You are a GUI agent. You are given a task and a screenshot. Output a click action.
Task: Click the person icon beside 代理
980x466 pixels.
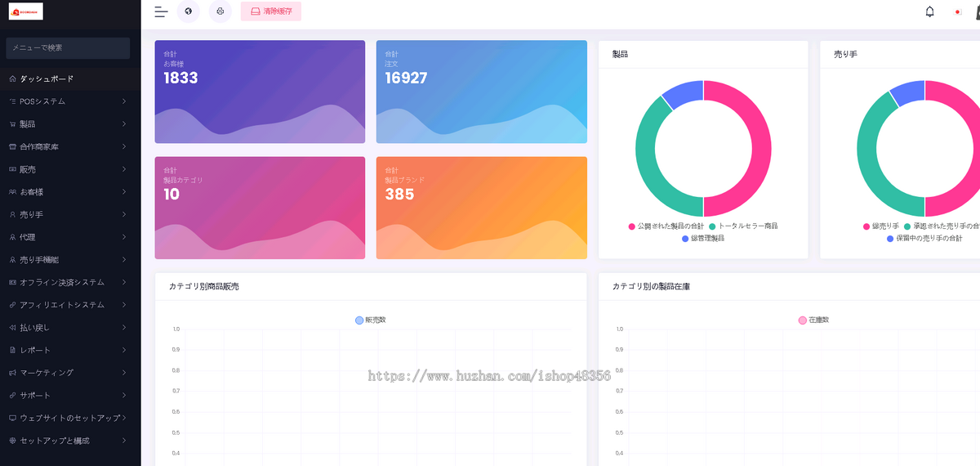(12, 237)
